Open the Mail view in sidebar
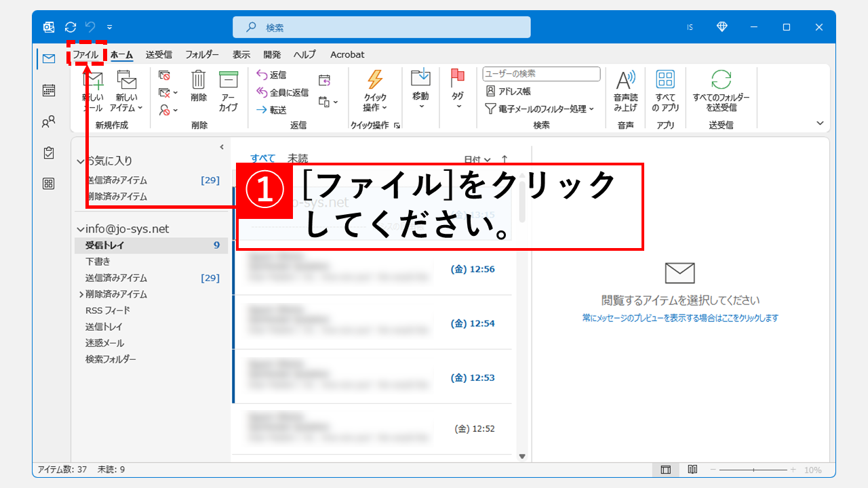The height and width of the screenshot is (488, 868). tap(48, 58)
